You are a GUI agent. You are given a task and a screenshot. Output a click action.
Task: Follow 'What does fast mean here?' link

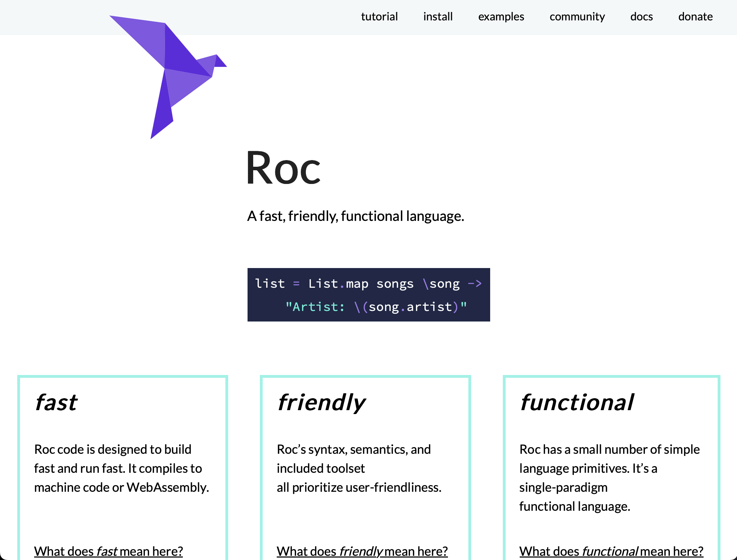[108, 551]
